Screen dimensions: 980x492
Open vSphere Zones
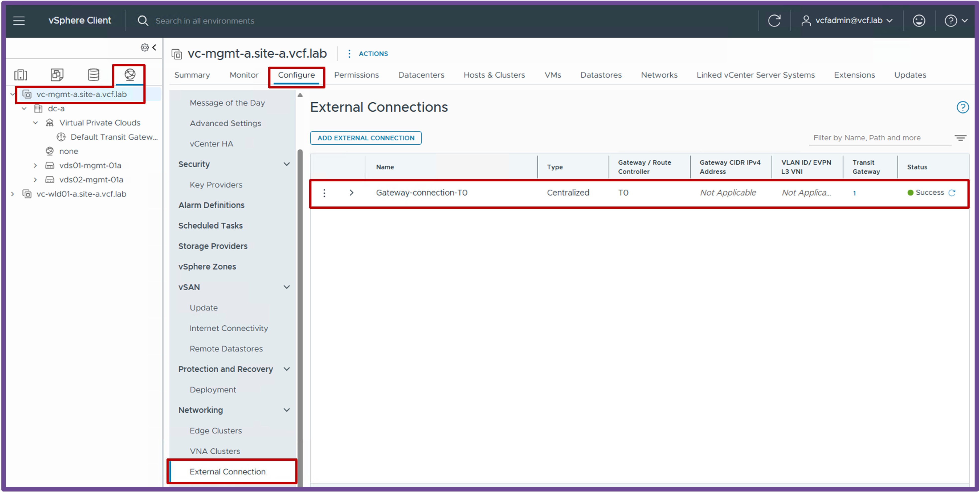[207, 267]
